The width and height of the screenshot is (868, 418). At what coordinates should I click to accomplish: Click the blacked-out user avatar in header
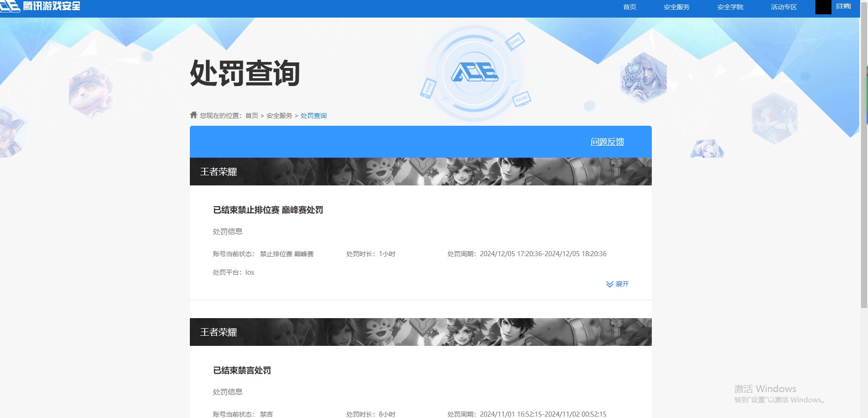click(x=823, y=7)
